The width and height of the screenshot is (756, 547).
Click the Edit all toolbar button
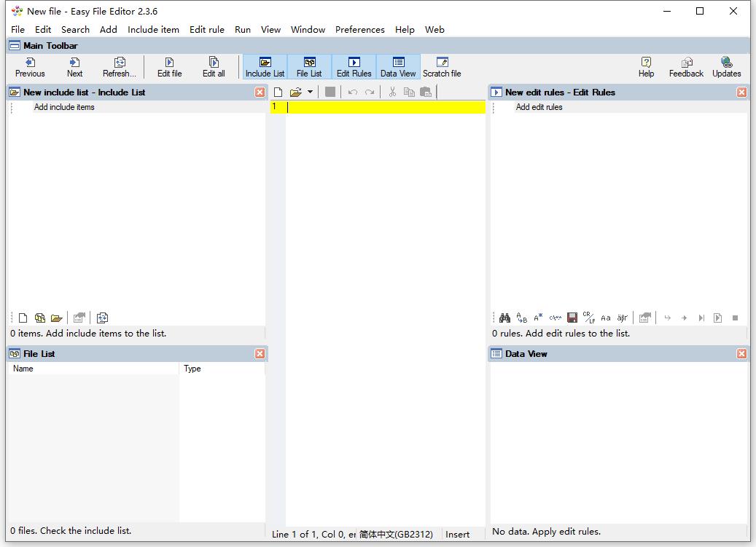(214, 68)
